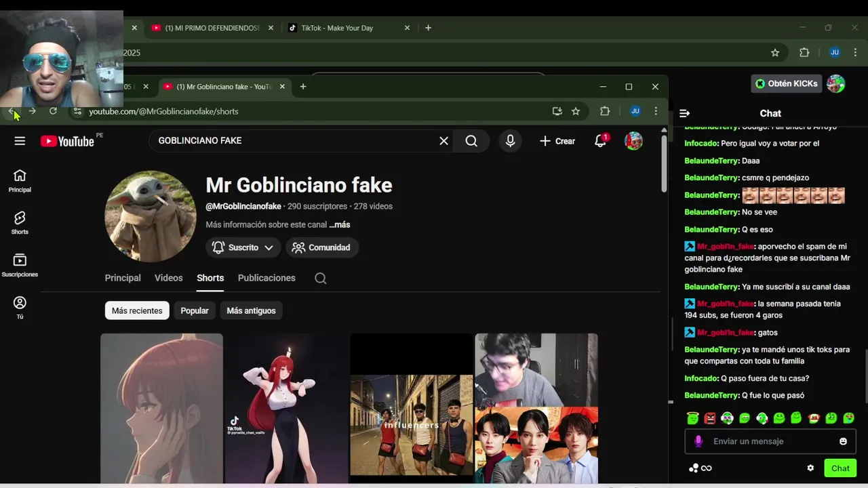868x488 pixels.
Task: Clear the GOBLINCIANO FAKE search text
Action: click(443, 141)
